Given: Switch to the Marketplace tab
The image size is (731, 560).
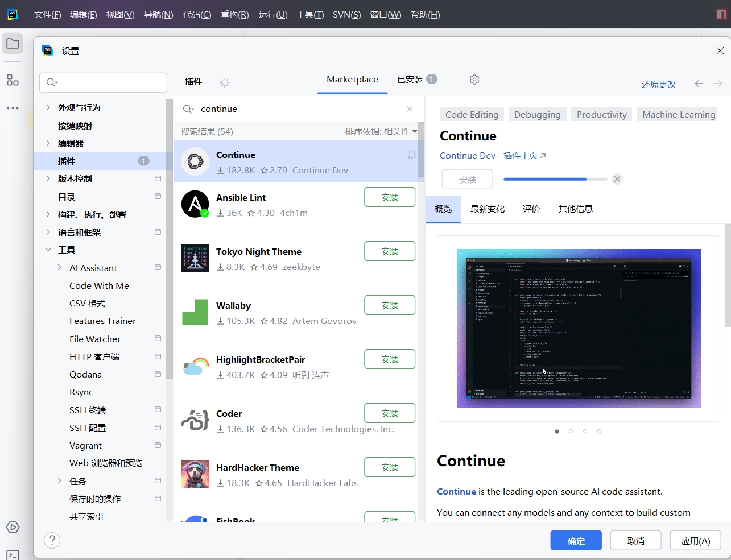Looking at the screenshot, I should click(352, 80).
